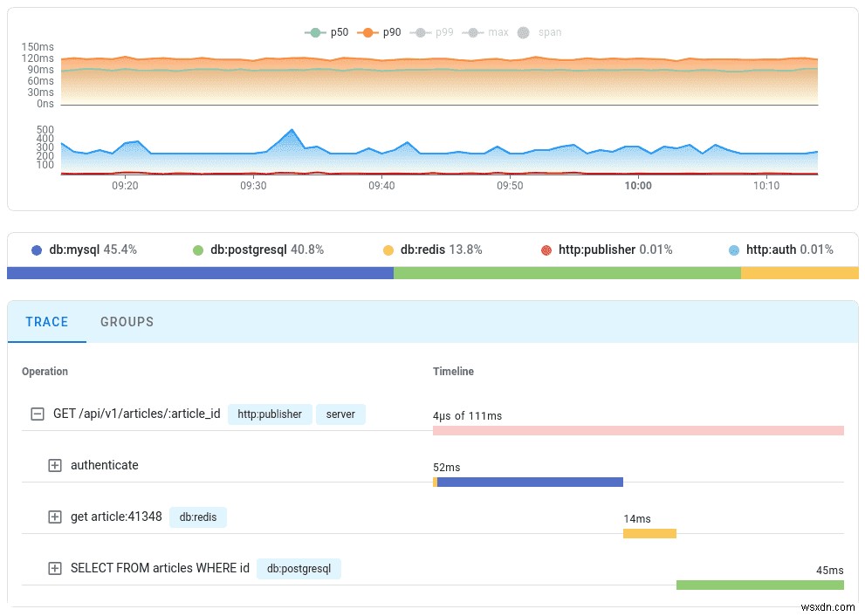Click the db:redis tag on get article row
The height and width of the screenshot is (616, 865).
click(198, 517)
